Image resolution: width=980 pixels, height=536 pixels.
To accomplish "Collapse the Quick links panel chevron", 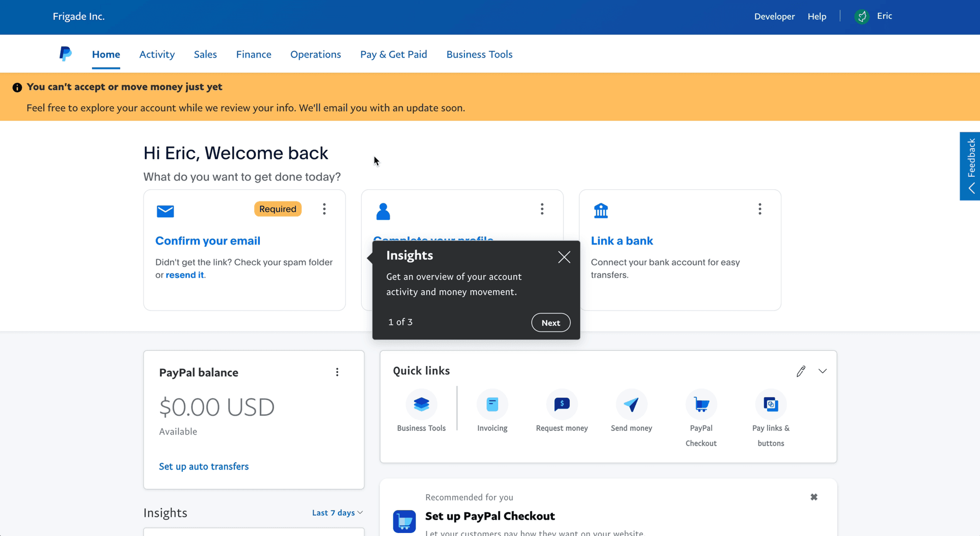I will coord(822,371).
